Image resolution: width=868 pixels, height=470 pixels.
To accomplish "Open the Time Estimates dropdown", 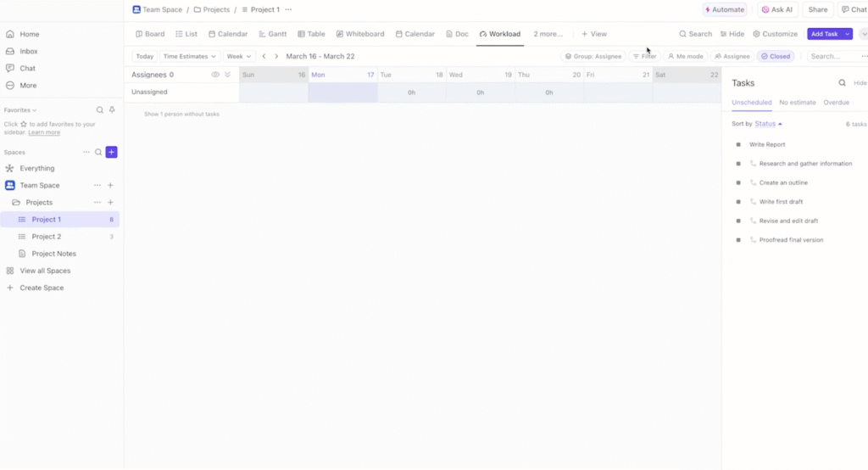I will (x=190, y=57).
